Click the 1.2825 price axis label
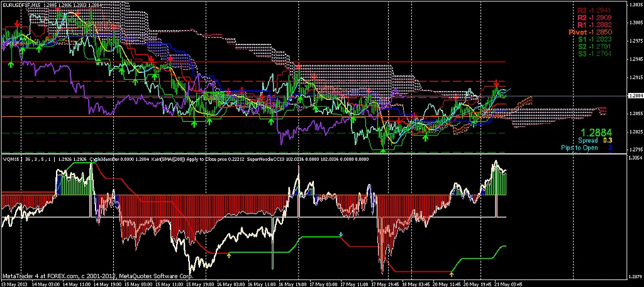 [x=636, y=131]
